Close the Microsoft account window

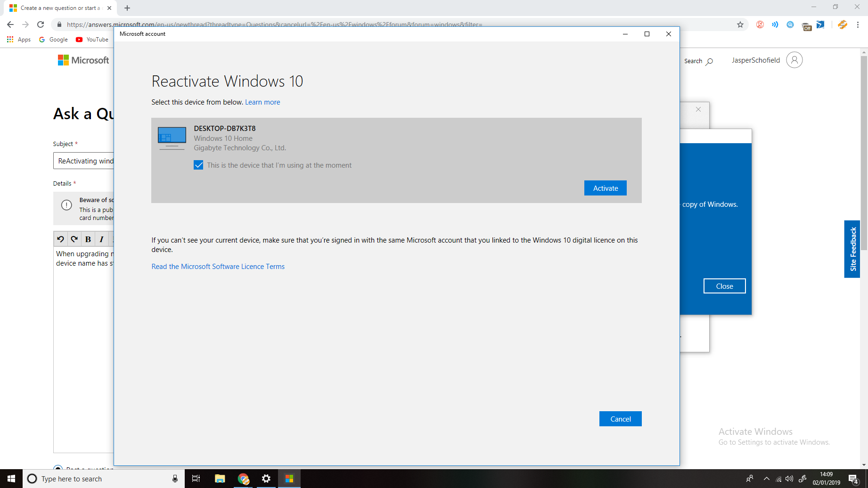point(669,34)
